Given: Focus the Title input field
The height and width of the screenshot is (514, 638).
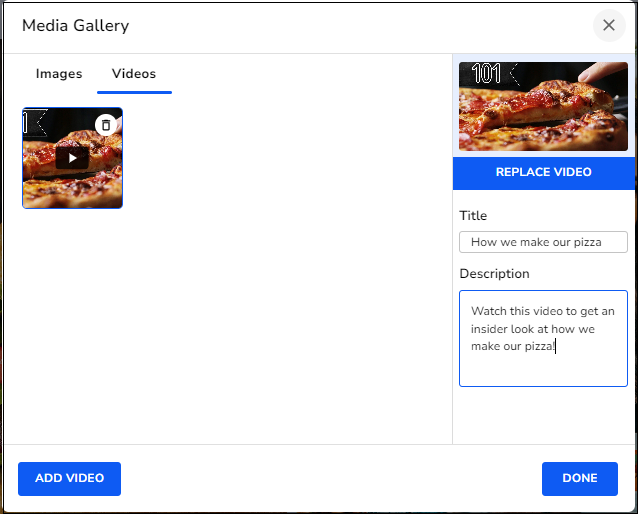Looking at the screenshot, I should 543,242.
